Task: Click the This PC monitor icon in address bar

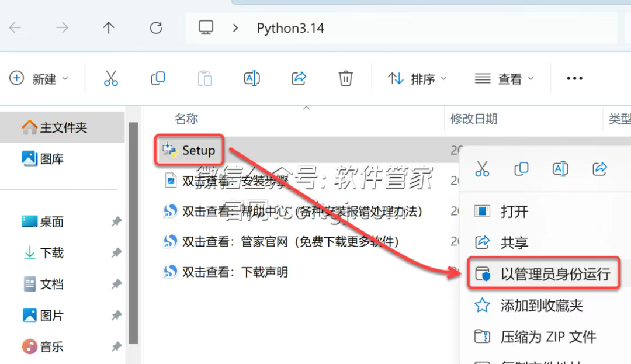Action: tap(206, 27)
